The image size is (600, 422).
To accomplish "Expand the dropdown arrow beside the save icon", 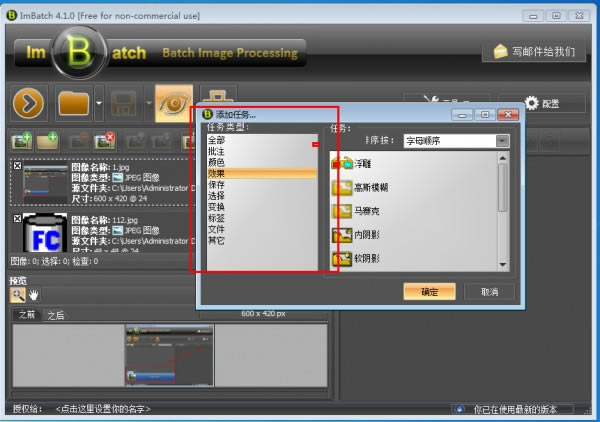I will 146,103.
